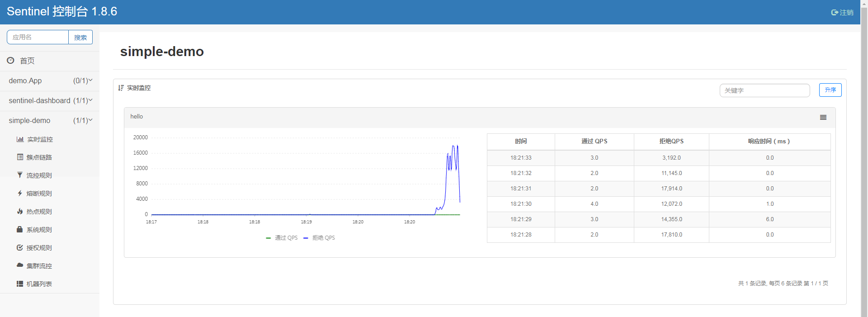Click the checkmark icon for 授权规则
The width and height of the screenshot is (868, 317).
tap(20, 247)
